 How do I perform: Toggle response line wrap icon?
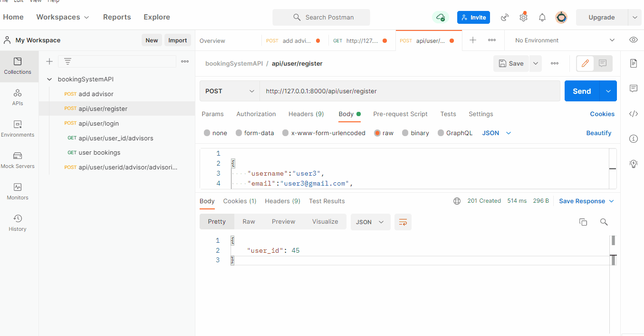click(403, 222)
